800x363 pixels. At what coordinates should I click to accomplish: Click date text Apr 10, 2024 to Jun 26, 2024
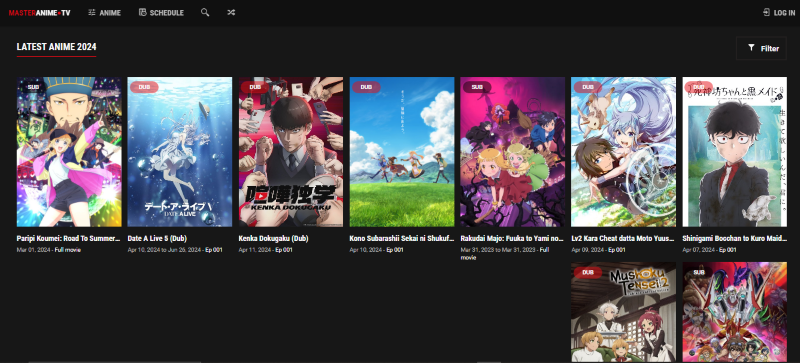click(x=165, y=250)
